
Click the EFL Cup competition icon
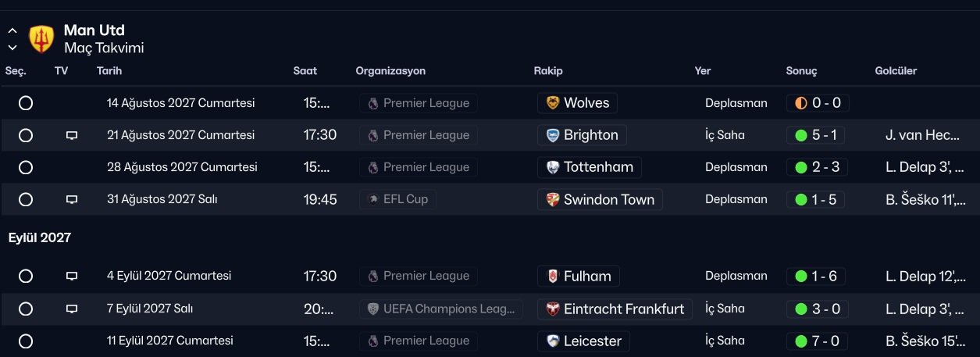tap(372, 199)
